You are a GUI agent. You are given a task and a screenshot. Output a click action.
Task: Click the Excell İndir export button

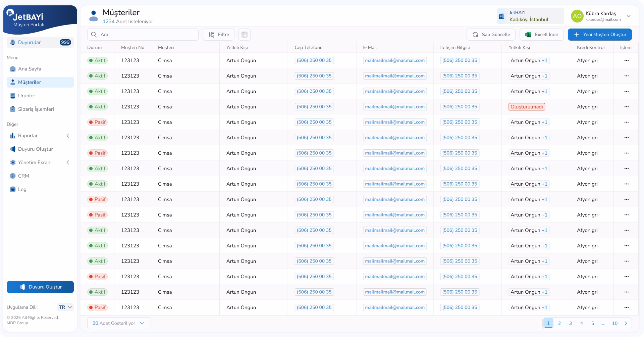(541, 35)
